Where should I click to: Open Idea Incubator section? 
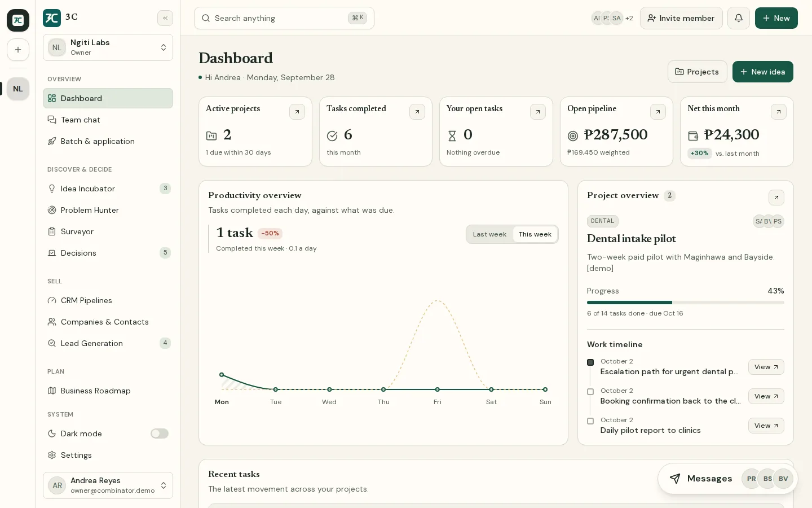pos(108,189)
